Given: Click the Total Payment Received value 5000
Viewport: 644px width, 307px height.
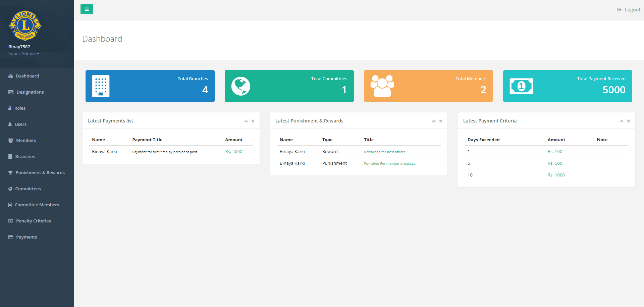Looking at the screenshot, I should pos(614,90).
